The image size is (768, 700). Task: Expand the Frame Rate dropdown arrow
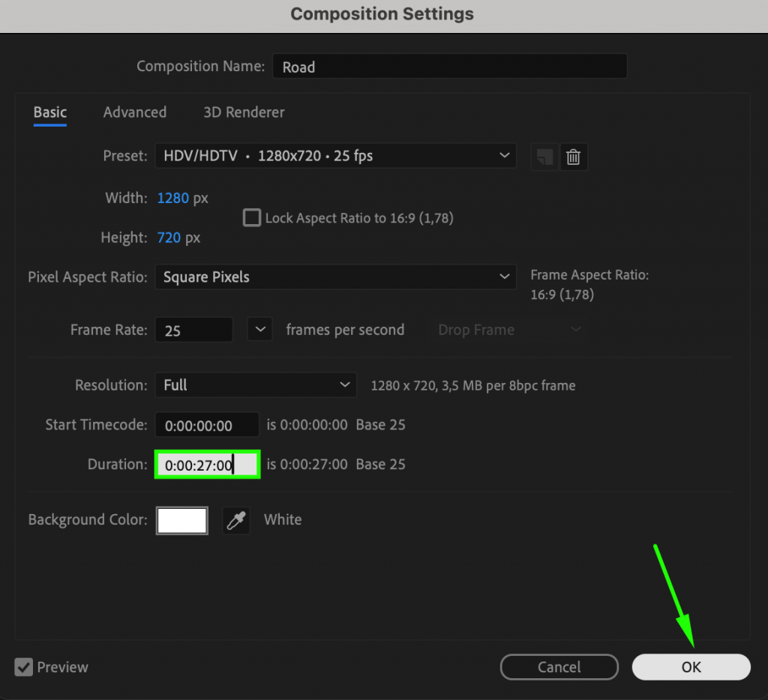(x=259, y=329)
